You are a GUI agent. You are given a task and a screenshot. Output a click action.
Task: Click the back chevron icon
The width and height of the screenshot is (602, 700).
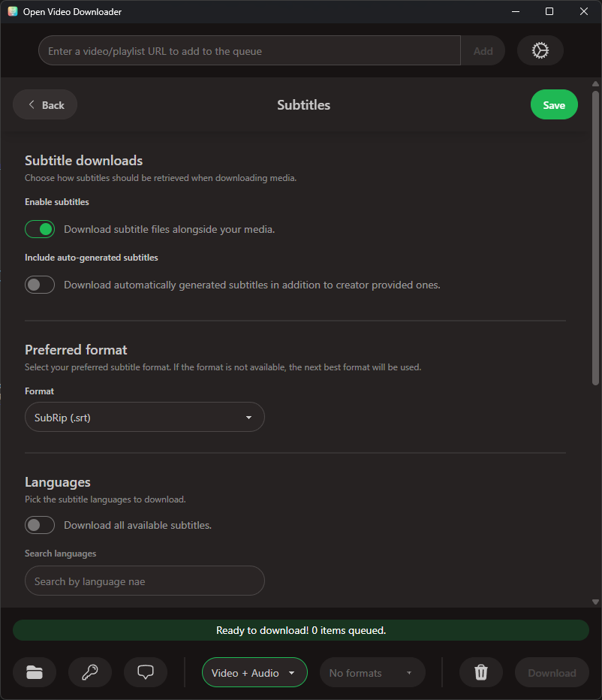pos(31,104)
